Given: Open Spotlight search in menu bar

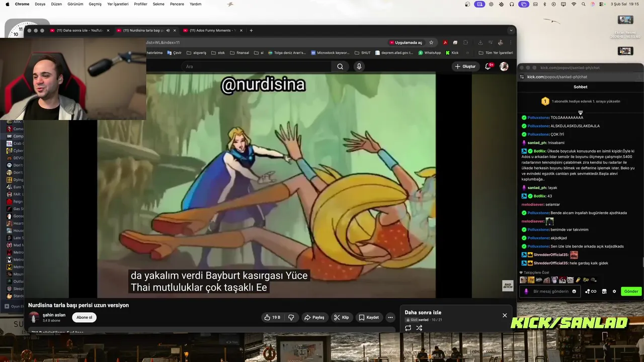Looking at the screenshot, I should pos(583,4).
